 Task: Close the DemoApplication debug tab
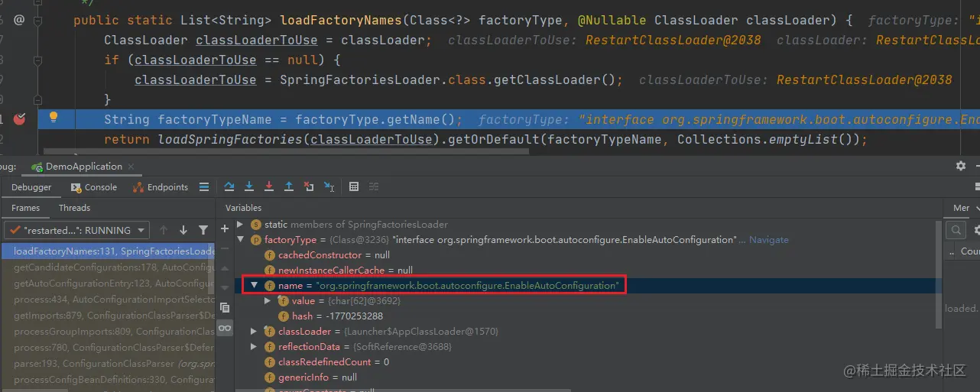[131, 167]
